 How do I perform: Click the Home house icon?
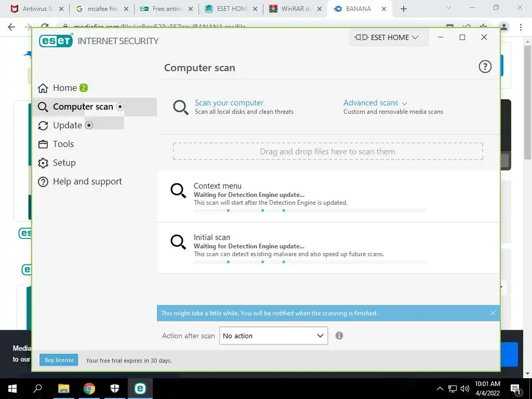point(43,88)
